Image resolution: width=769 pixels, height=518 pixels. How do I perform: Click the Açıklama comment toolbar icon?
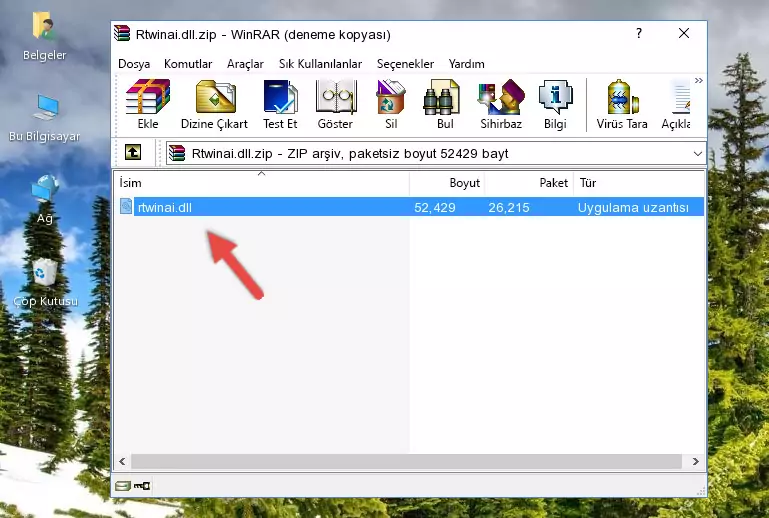coord(676,104)
